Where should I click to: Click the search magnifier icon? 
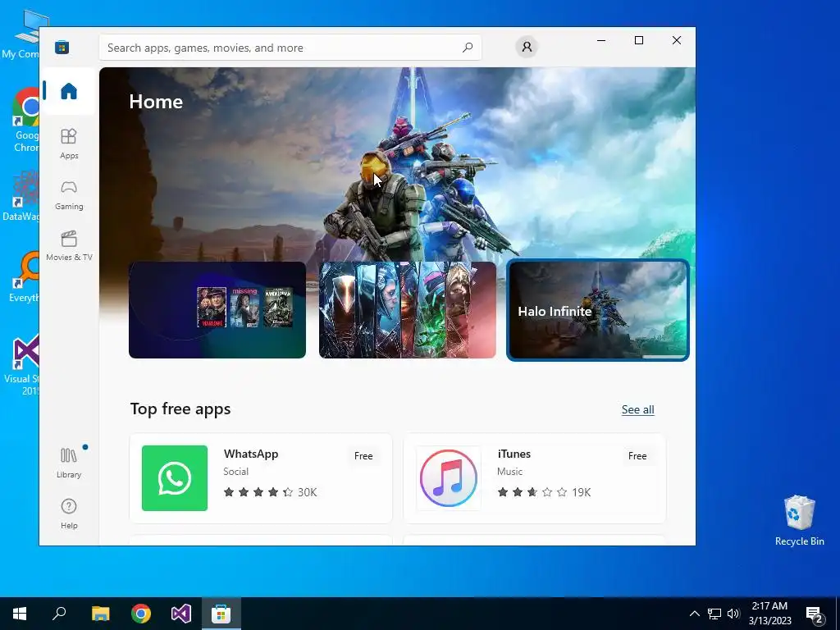pyautogui.click(x=468, y=47)
